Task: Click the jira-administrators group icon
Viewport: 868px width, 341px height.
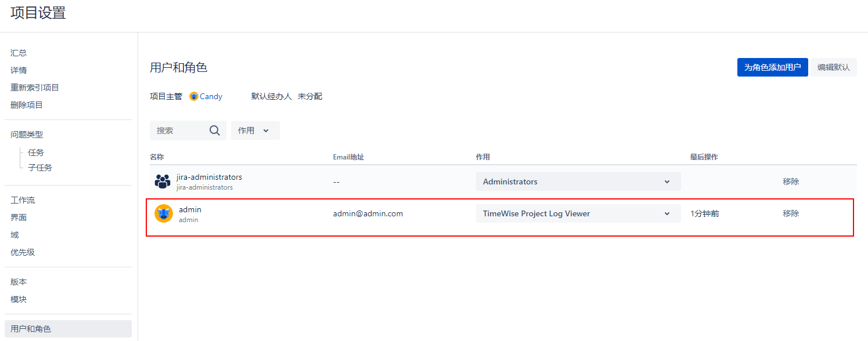Action: point(163,182)
